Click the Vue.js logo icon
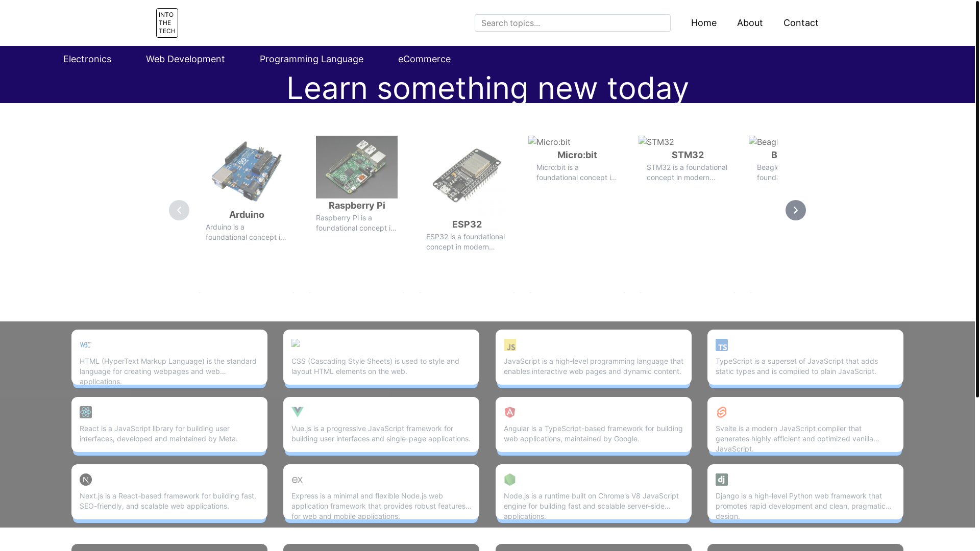The image size is (980, 551). pos(298,412)
